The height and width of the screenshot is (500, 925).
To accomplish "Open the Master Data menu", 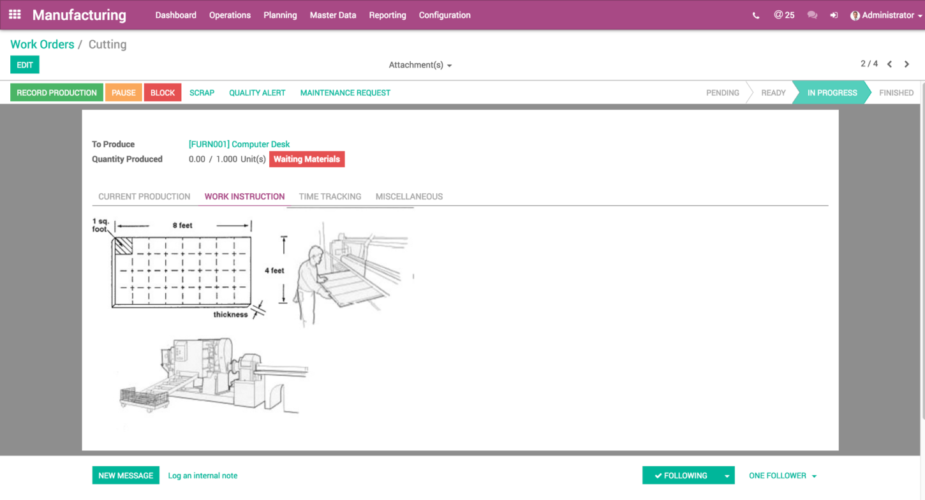I will pos(333,15).
